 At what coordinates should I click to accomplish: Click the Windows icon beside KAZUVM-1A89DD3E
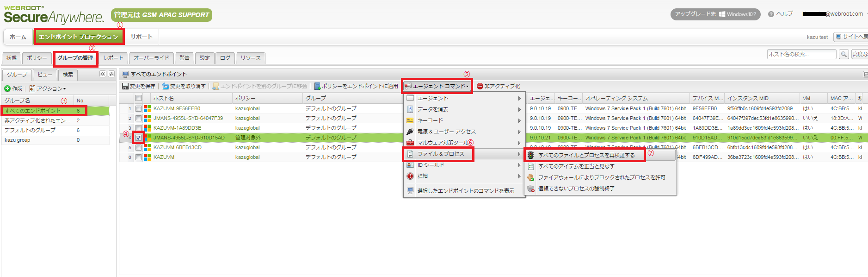pos(148,128)
